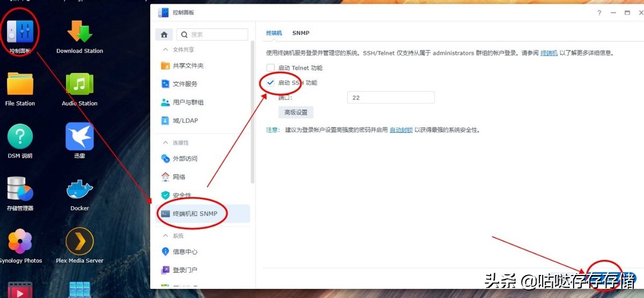Collapse the 系统 section
644x298 pixels.
[165, 236]
